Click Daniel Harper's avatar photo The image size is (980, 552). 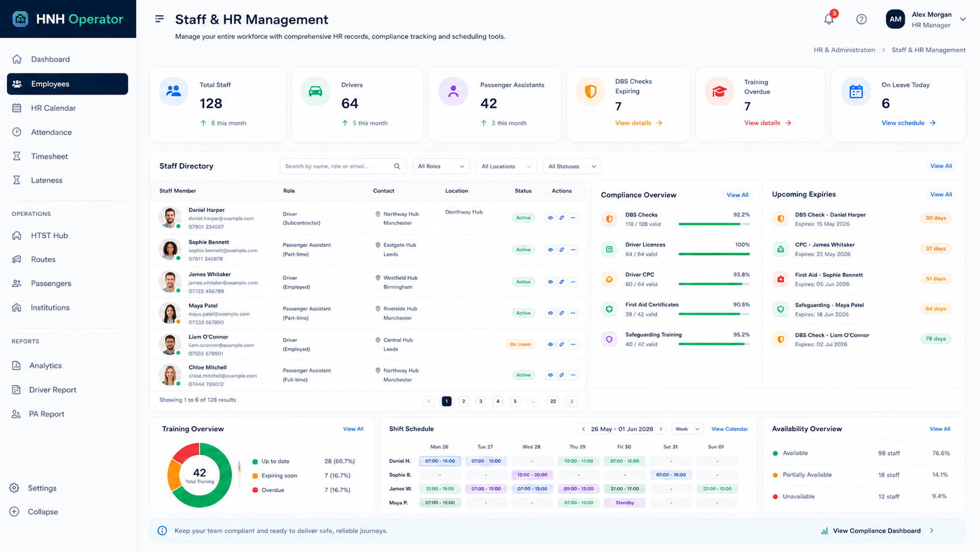coord(170,218)
